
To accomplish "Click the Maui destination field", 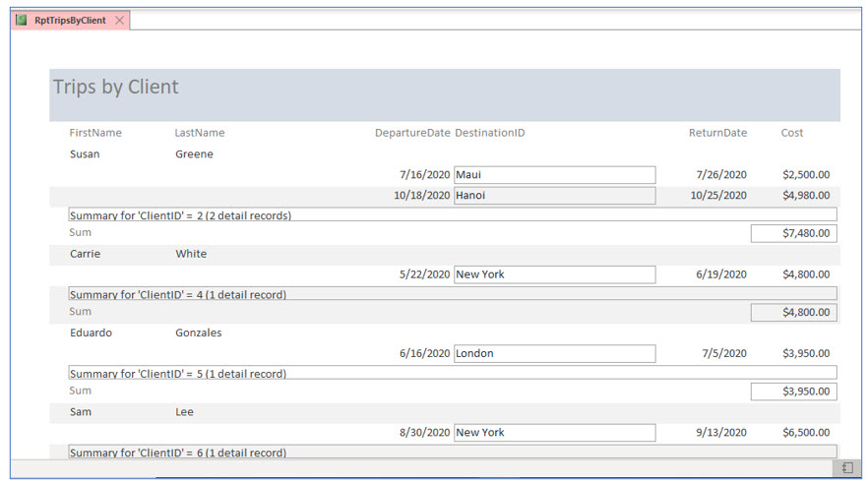I will click(555, 175).
